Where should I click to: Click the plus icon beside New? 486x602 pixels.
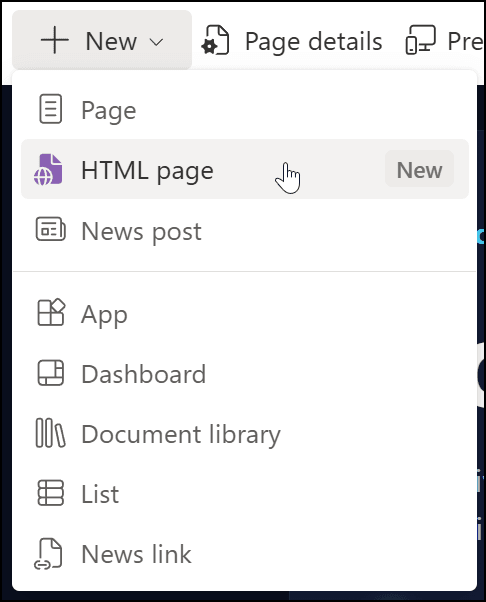pos(55,40)
